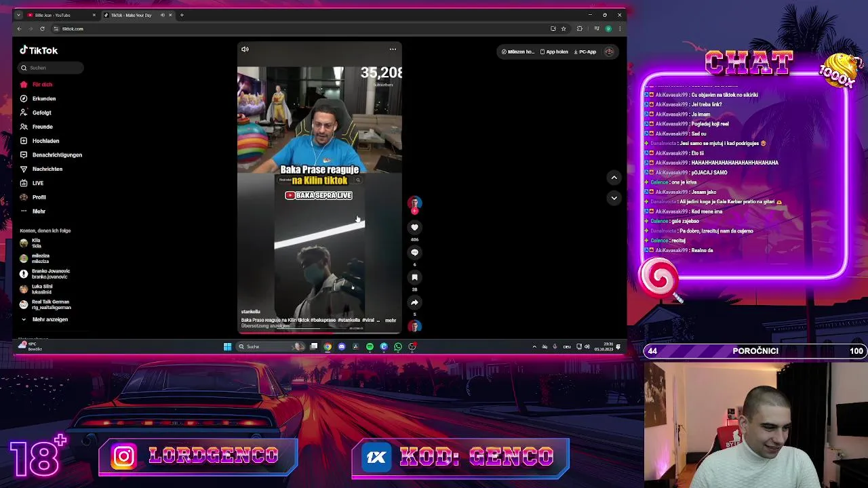Open WhatsApp from the taskbar
The image size is (868, 488).
tap(398, 346)
